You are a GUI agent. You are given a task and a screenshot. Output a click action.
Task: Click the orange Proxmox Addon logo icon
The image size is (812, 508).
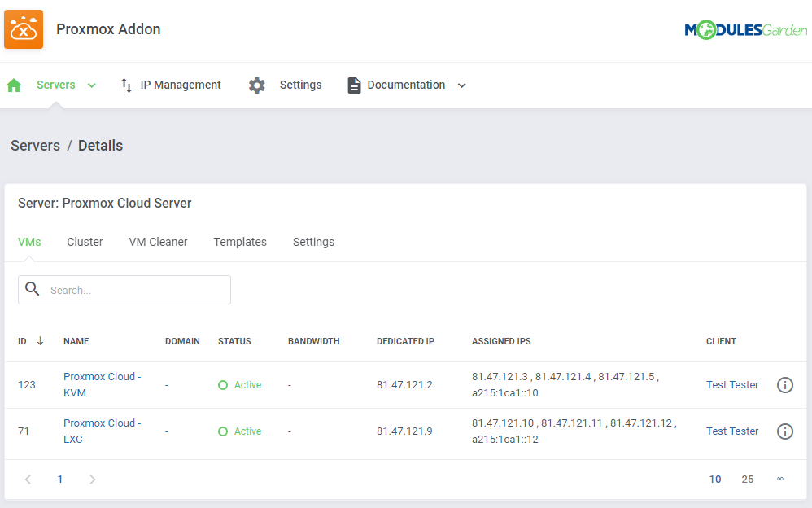pyautogui.click(x=24, y=29)
